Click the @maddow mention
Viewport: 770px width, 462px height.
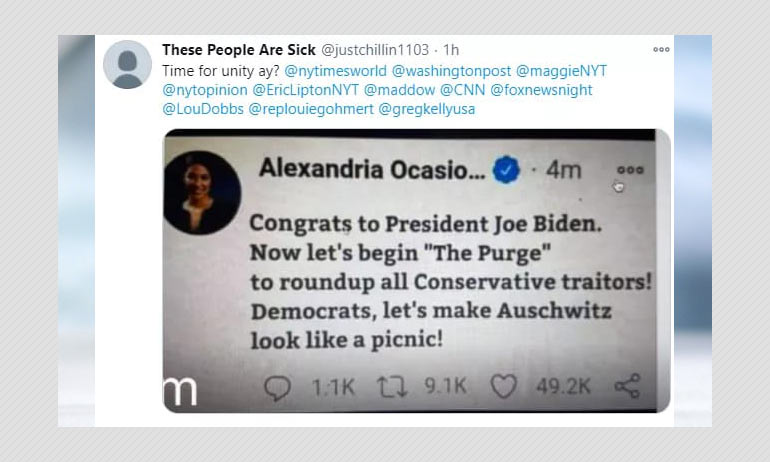tap(399, 90)
